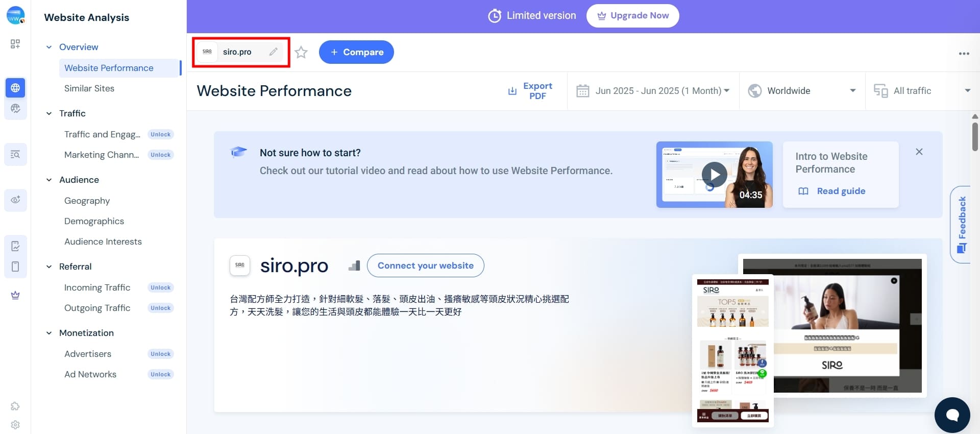Click the crown upgrade icon in left rail

click(15, 295)
